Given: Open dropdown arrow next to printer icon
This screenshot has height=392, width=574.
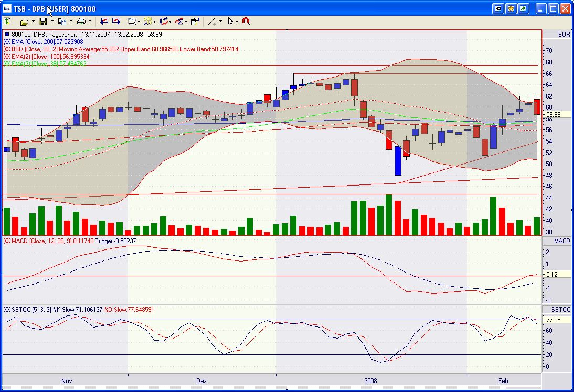Looking at the screenshot, I should pos(90,21).
